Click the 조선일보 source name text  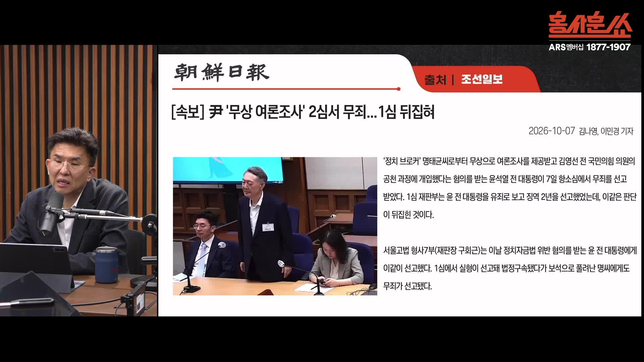(x=482, y=79)
